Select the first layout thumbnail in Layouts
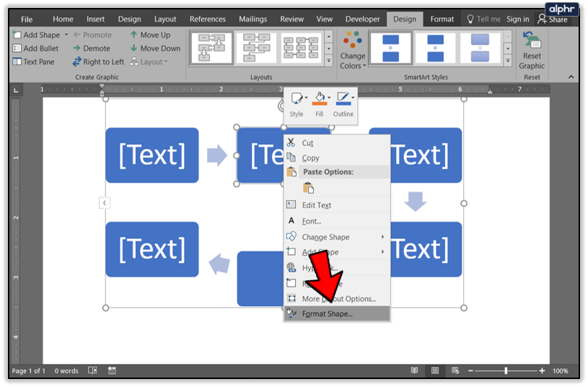588x387 pixels. 212,48
